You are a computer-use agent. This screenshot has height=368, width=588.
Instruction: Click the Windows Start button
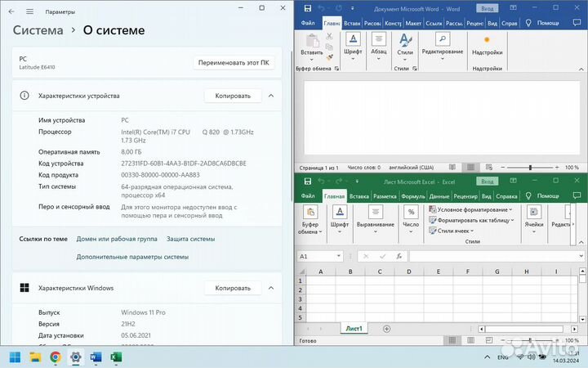pos(15,357)
